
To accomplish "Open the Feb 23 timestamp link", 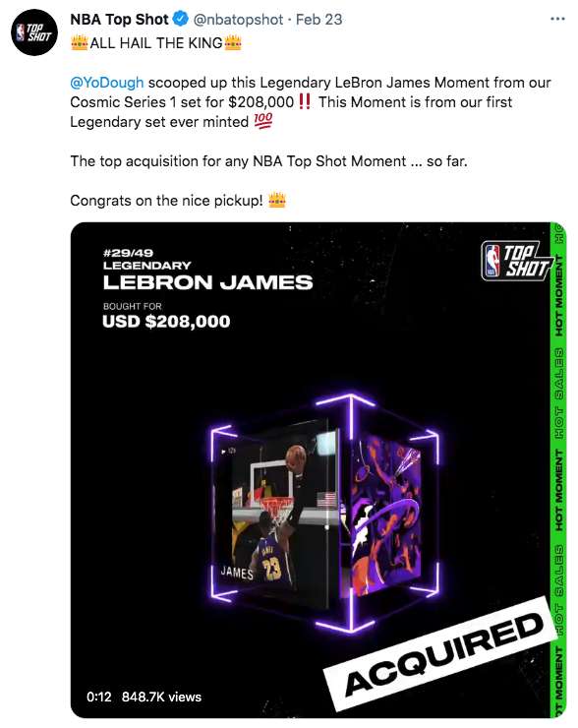I will click(319, 19).
